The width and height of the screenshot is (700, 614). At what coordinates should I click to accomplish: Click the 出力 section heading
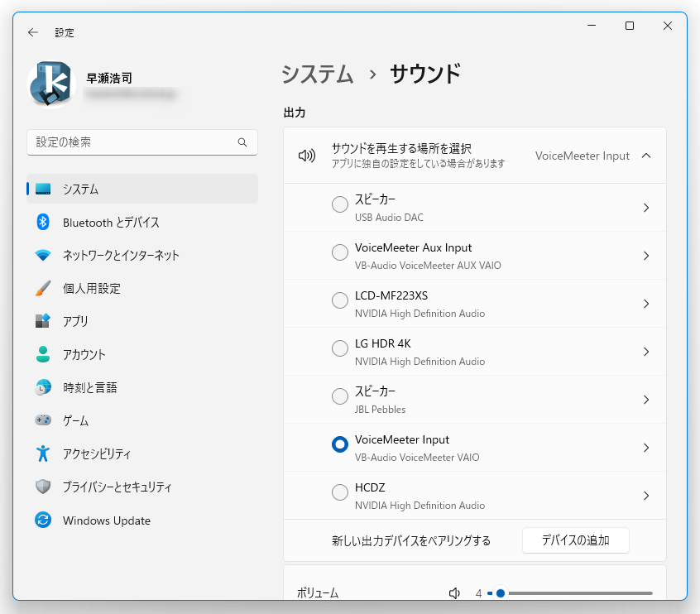(295, 112)
